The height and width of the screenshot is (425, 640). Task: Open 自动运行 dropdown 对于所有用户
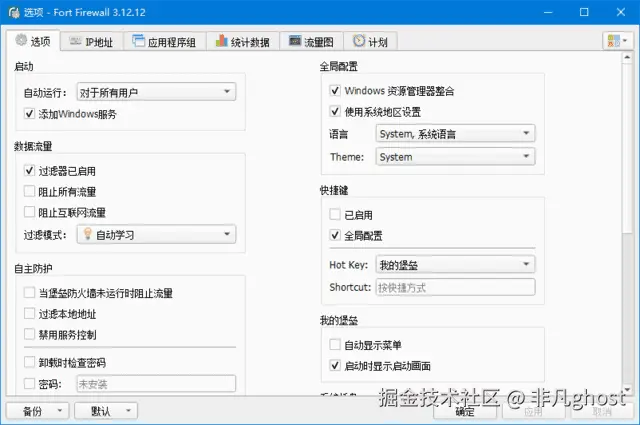point(156,92)
